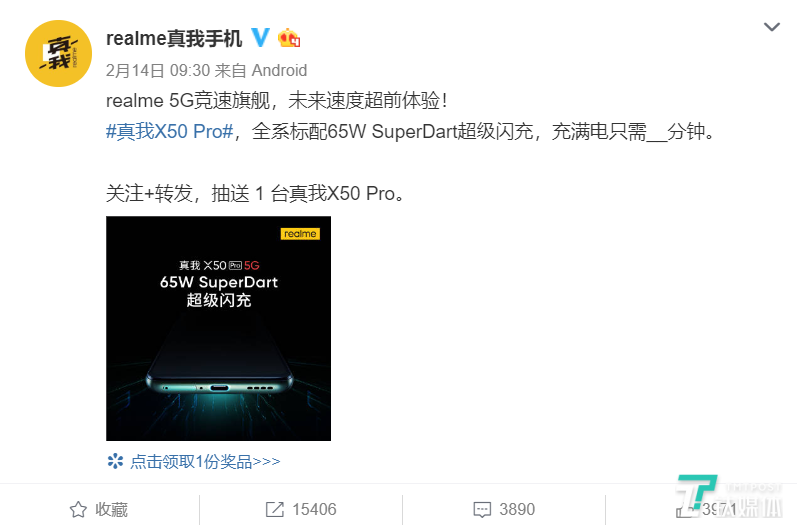Open the 15406 reposts count
797x532 pixels.
pyautogui.click(x=314, y=509)
